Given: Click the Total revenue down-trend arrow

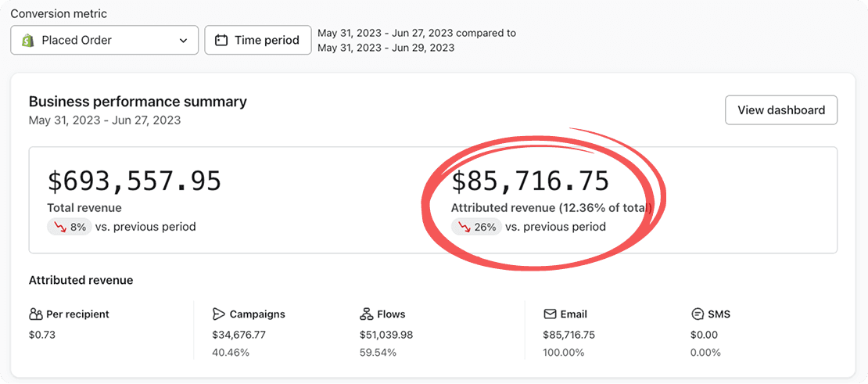Looking at the screenshot, I should pos(59,227).
